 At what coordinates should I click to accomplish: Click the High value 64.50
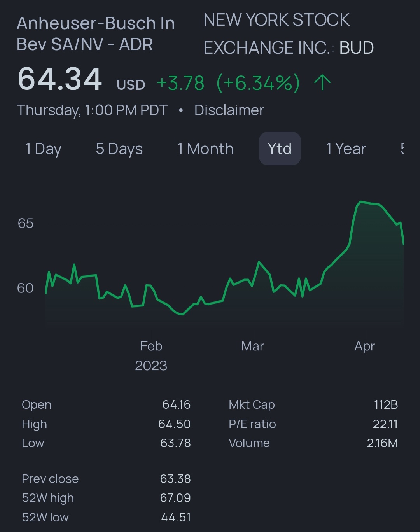[175, 424]
